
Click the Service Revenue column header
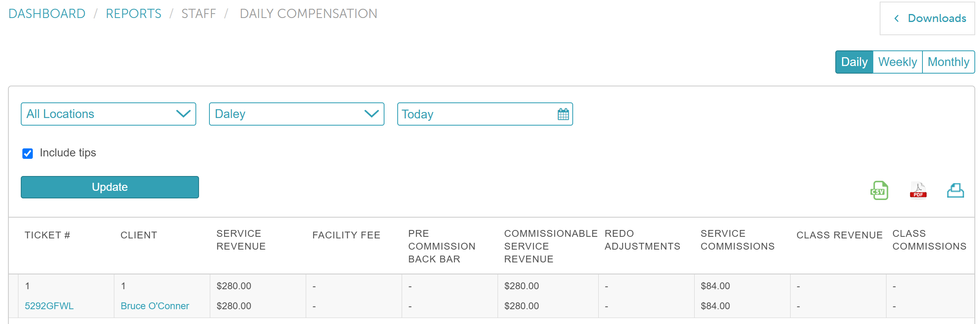241,240
